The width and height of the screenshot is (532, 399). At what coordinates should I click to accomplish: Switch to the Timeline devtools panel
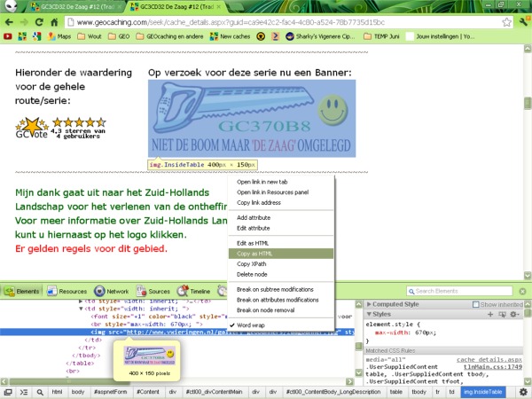coord(193,291)
